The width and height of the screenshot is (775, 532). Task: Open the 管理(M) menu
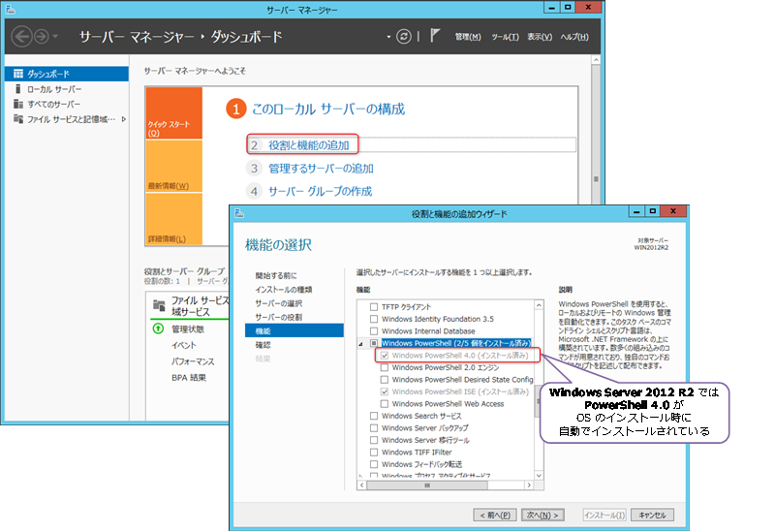[468, 37]
